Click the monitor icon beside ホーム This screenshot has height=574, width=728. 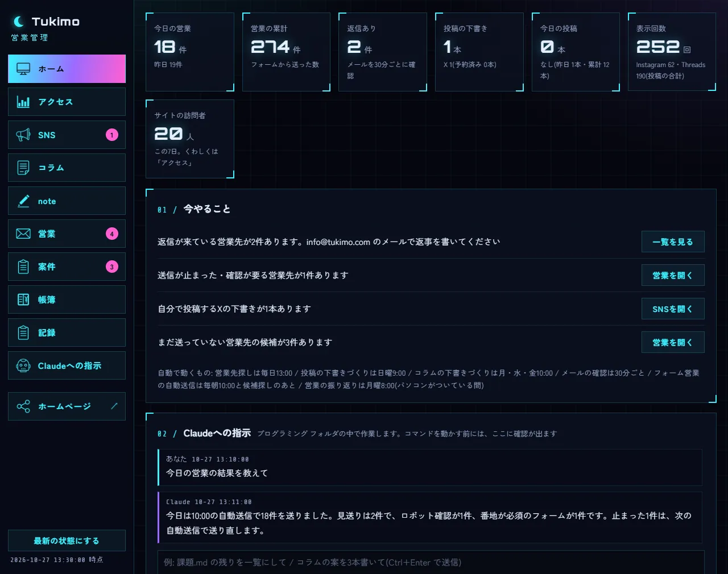pos(23,69)
